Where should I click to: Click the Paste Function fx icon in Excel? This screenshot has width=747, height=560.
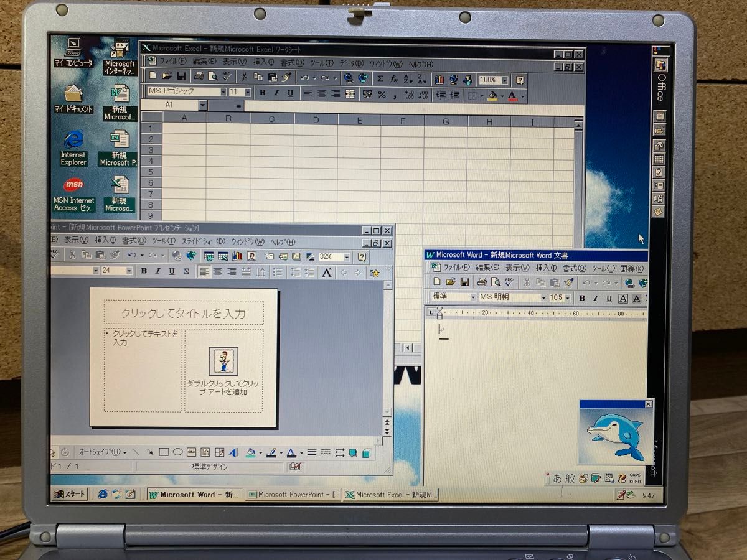pyautogui.click(x=393, y=79)
